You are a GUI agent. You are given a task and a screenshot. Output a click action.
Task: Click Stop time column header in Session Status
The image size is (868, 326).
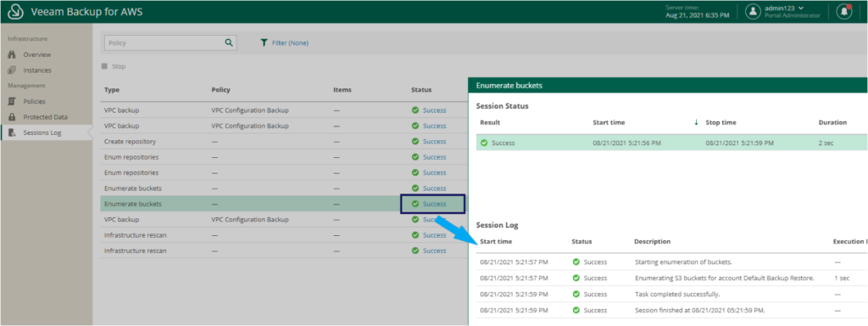pos(721,122)
